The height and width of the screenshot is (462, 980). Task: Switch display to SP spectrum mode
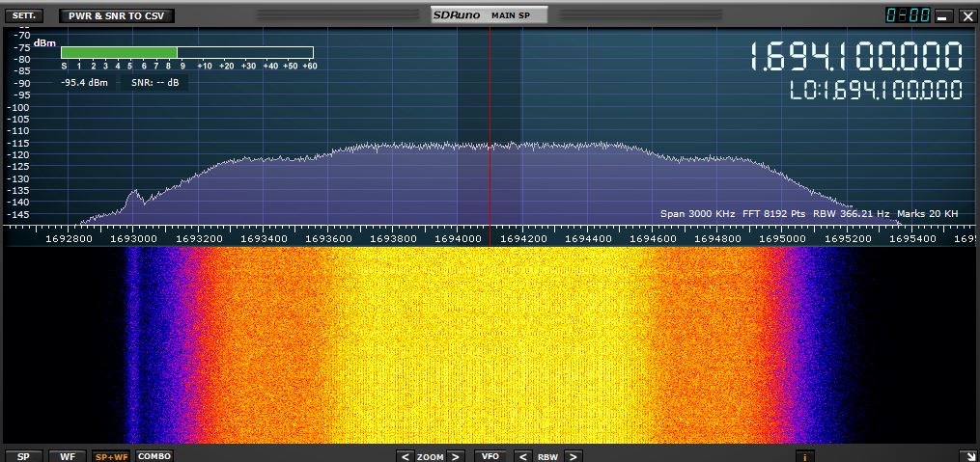tap(23, 456)
